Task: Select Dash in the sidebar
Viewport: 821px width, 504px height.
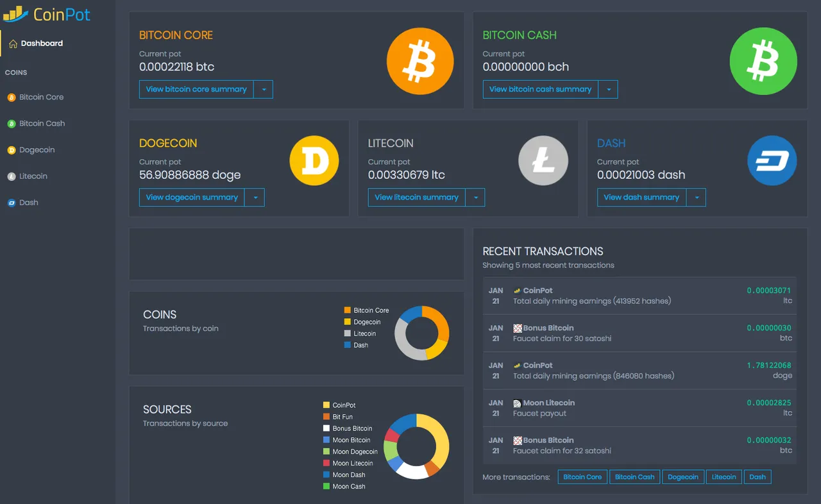Action: [29, 203]
